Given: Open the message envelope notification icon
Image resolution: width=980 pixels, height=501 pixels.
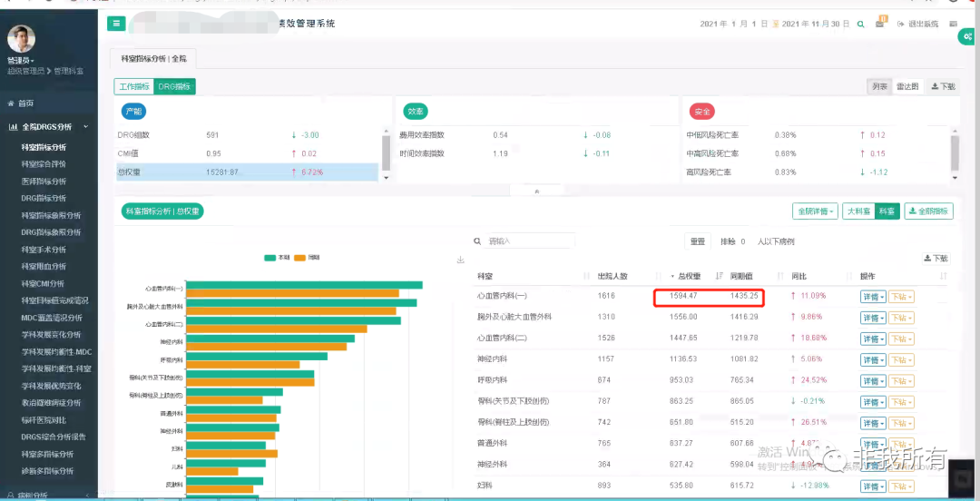Looking at the screenshot, I should tap(880, 24).
